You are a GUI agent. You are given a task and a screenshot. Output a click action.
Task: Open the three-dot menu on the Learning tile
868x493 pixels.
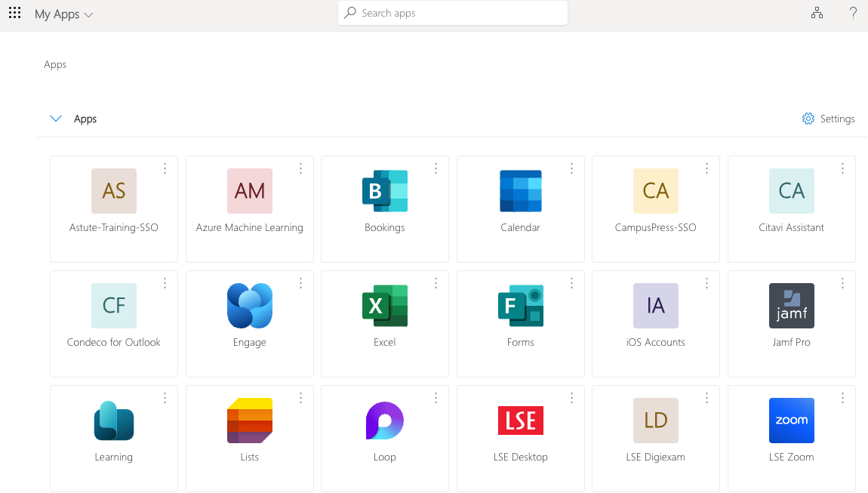pos(165,398)
